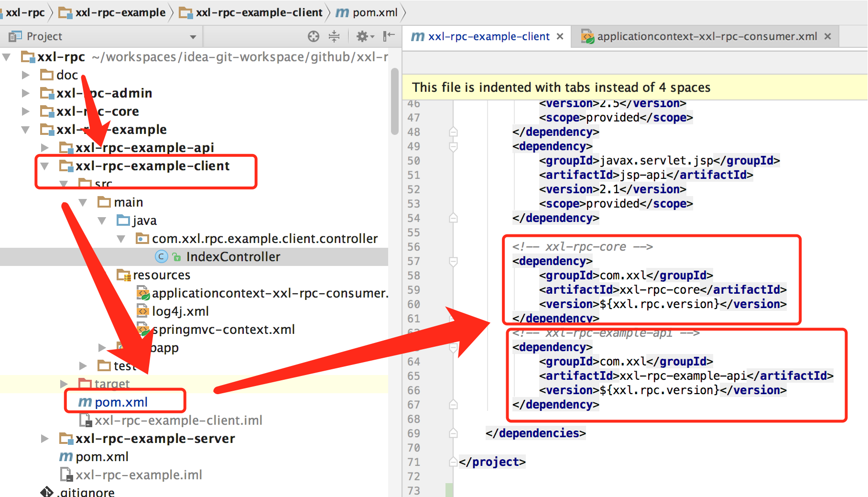Collapse the xxl-rpc root project node
The image size is (868, 497).
click(x=7, y=57)
